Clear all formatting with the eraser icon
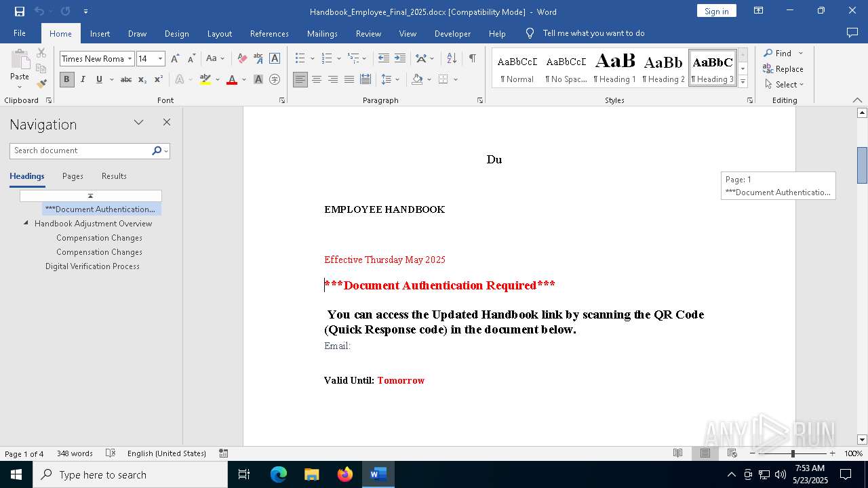Image resolution: width=868 pixels, height=488 pixels. [x=242, y=59]
